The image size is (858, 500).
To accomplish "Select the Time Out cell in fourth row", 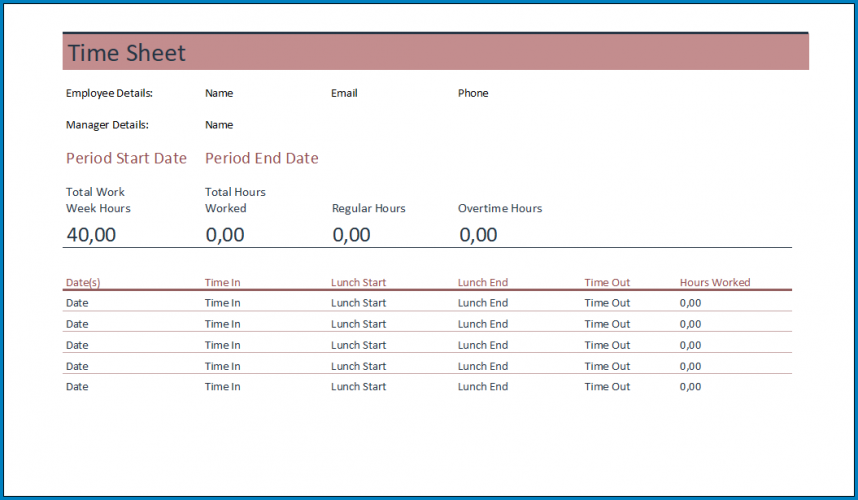I will 607,366.
